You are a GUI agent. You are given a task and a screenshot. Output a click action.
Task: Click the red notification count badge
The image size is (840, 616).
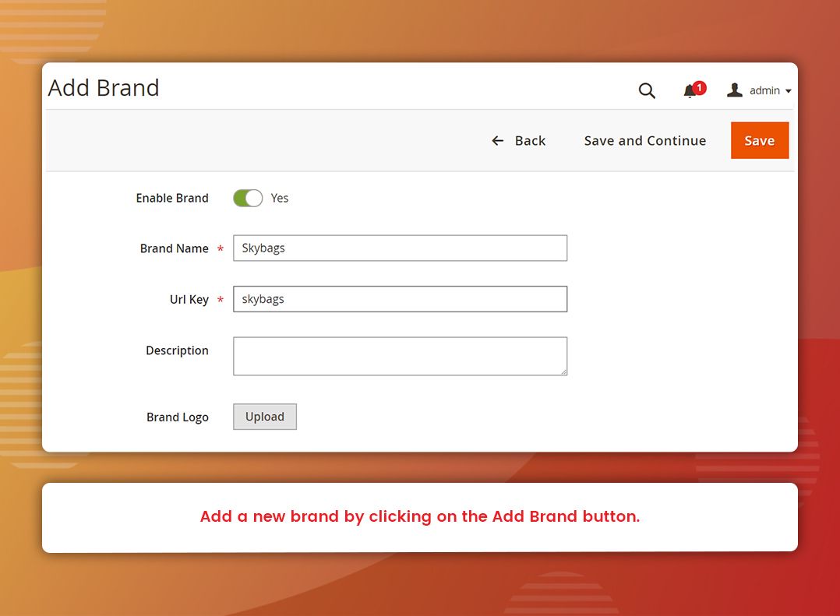699,88
